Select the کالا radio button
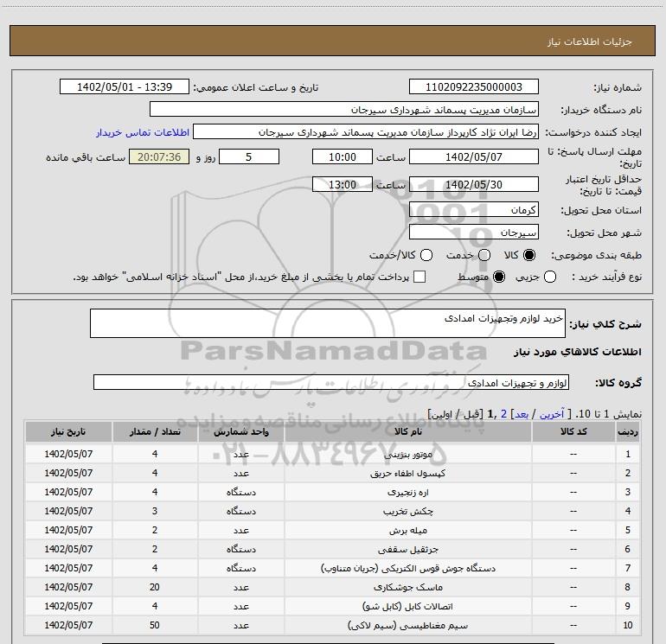This screenshot has height=644, width=666. click(x=529, y=255)
